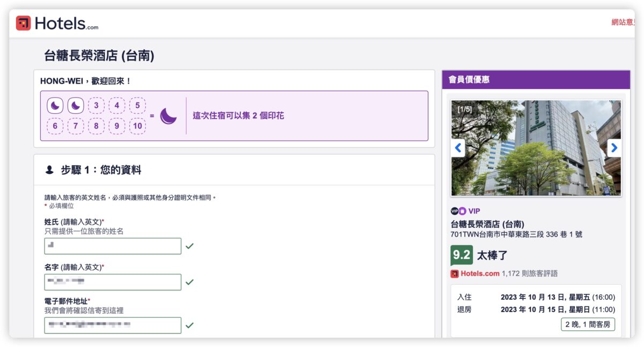Click the HONG-WEI，歡迎回來 greeting
This screenshot has height=347, width=644.
86,82
